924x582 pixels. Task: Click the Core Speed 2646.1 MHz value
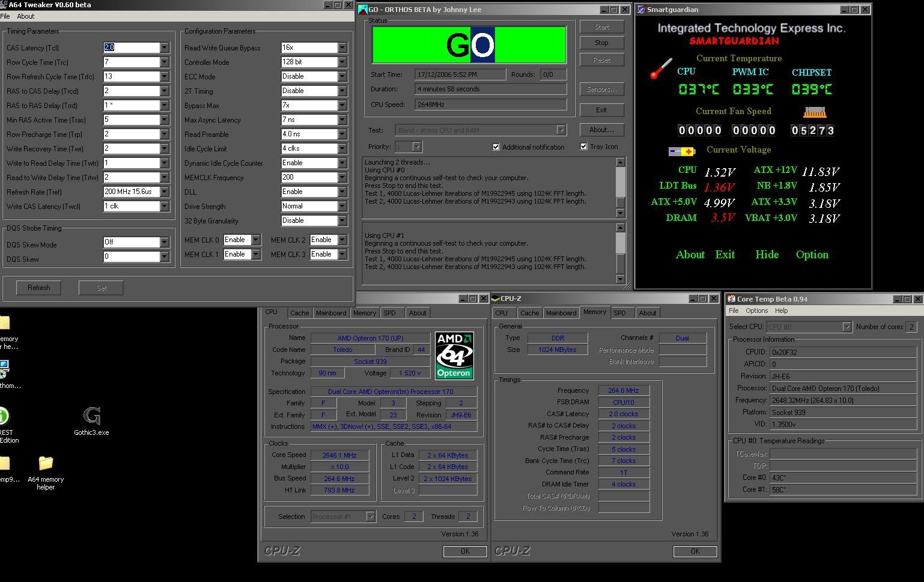[339, 455]
